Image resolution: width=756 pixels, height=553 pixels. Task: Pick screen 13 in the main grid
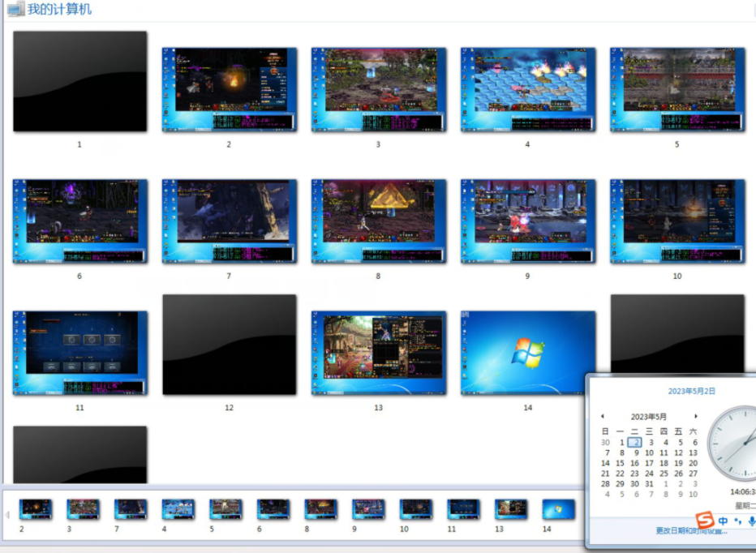click(379, 353)
